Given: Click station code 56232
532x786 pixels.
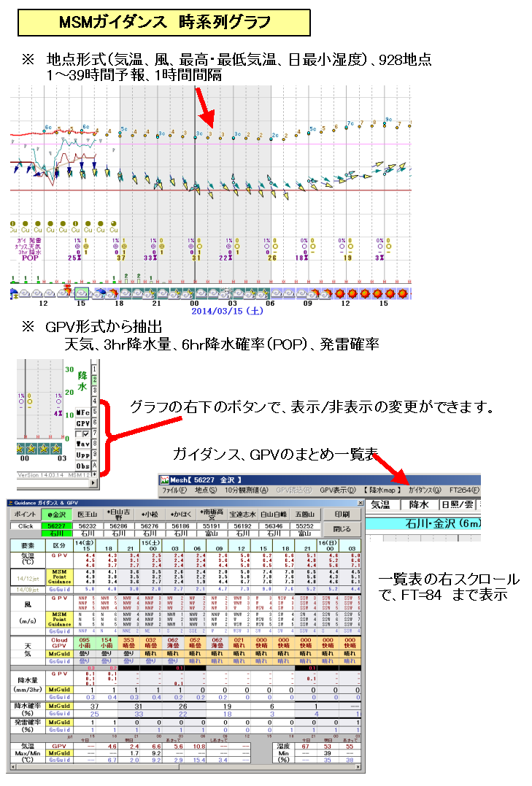Looking at the screenshot, I should point(88,526).
